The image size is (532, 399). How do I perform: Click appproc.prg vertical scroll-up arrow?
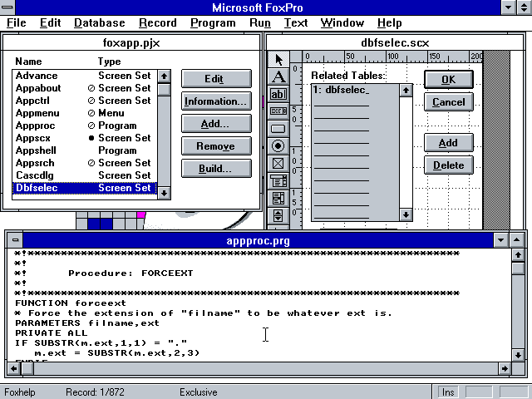(x=518, y=255)
